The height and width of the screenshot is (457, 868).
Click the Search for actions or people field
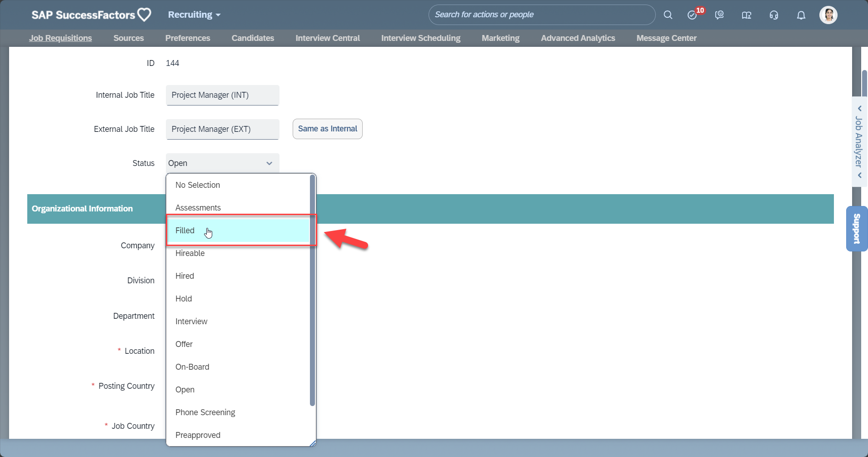(542, 15)
